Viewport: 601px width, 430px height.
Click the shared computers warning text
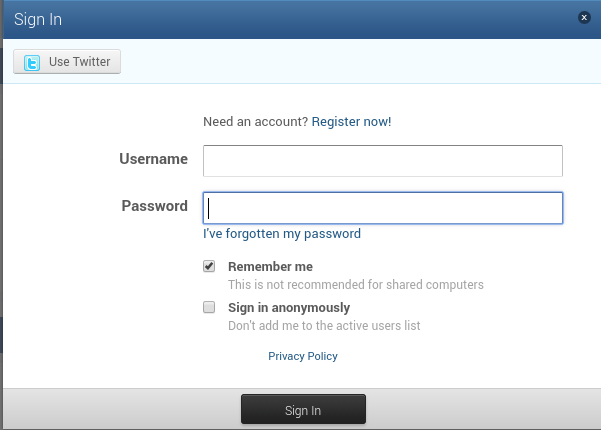(x=356, y=285)
